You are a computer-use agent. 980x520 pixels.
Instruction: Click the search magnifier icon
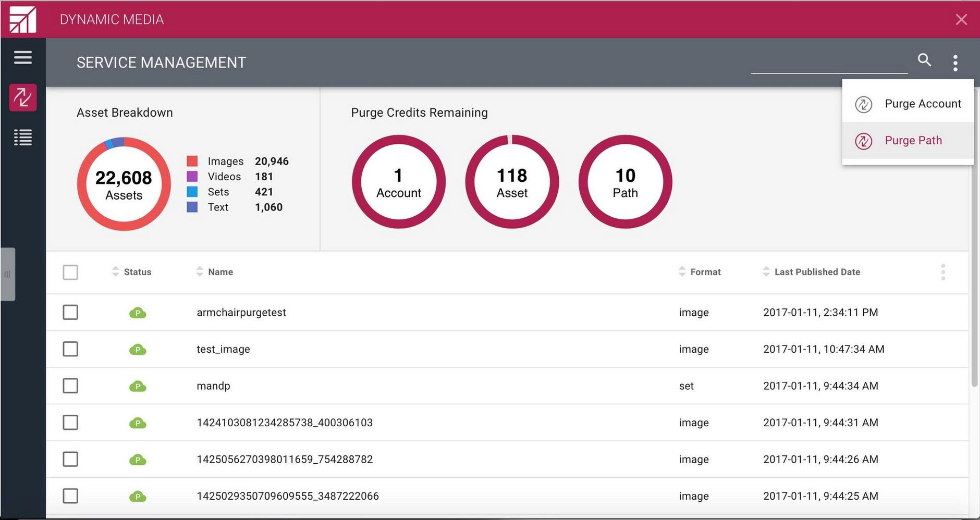pos(924,60)
